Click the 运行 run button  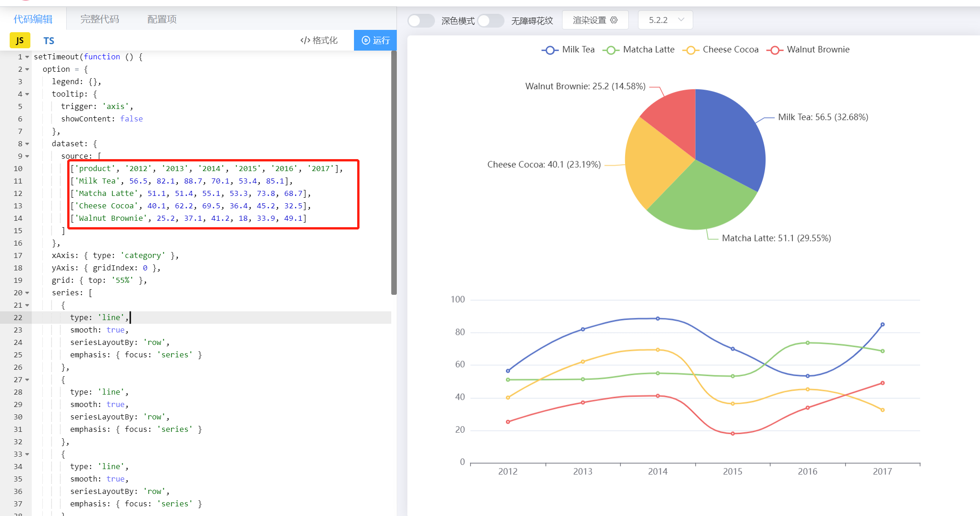click(x=375, y=40)
